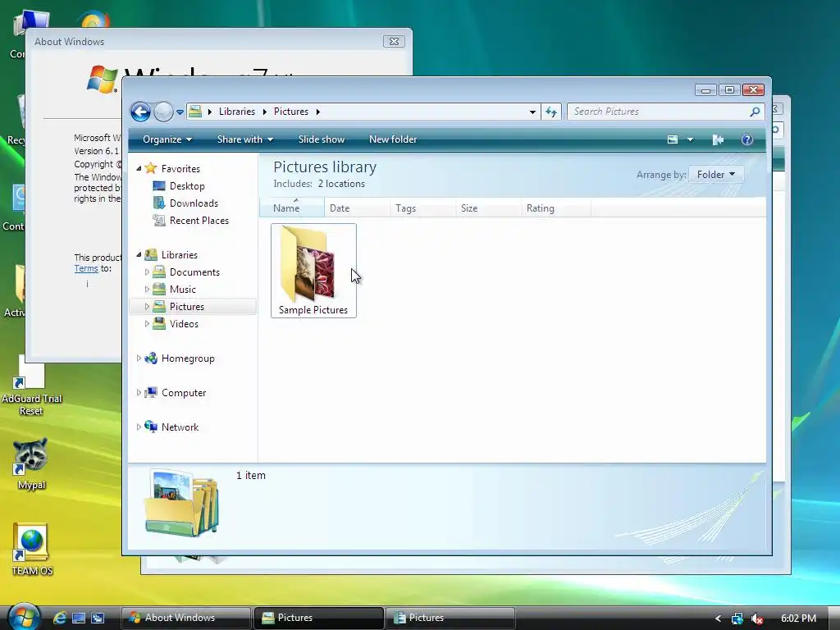
Task: Open the address bar history dropdown
Action: pos(532,112)
